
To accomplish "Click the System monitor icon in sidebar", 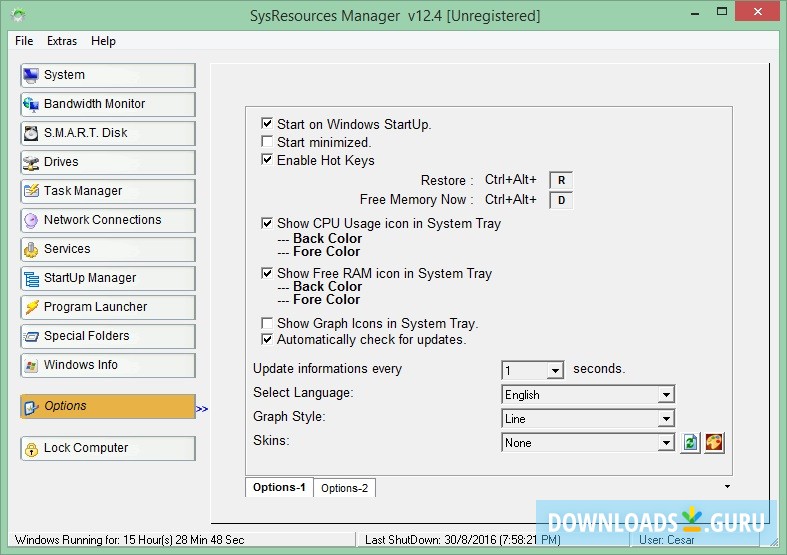I will tap(31, 75).
